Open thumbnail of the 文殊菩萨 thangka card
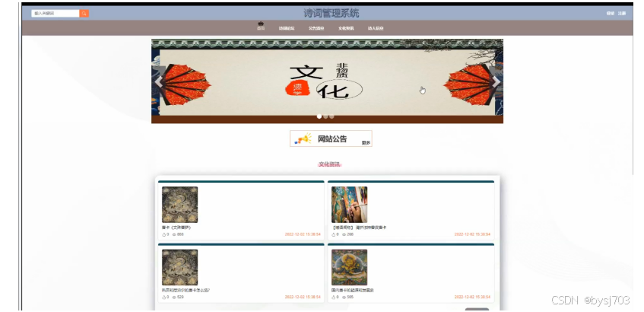Screen dimensions: 644x312 tap(180, 205)
